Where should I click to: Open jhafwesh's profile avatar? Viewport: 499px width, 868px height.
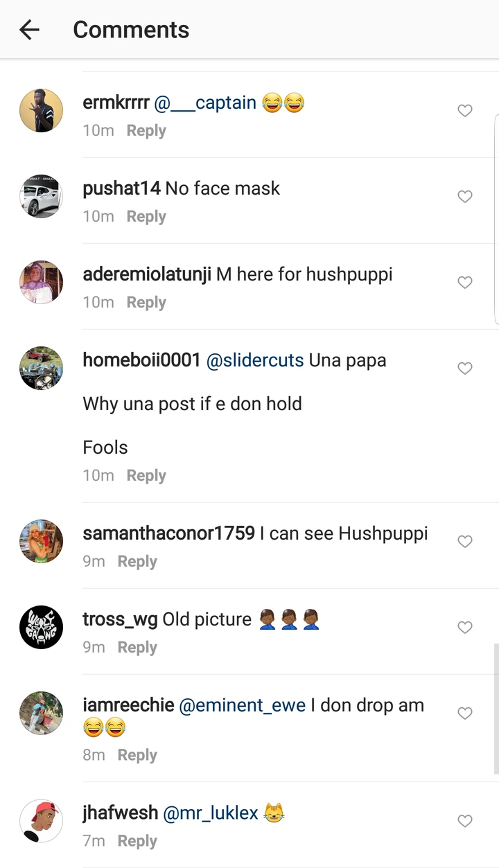[41, 822]
